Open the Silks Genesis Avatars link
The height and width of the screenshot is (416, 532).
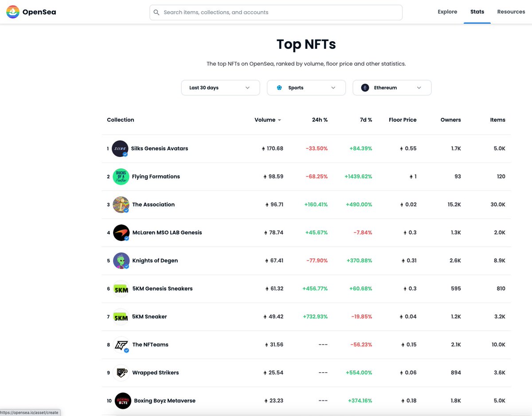[160, 148]
